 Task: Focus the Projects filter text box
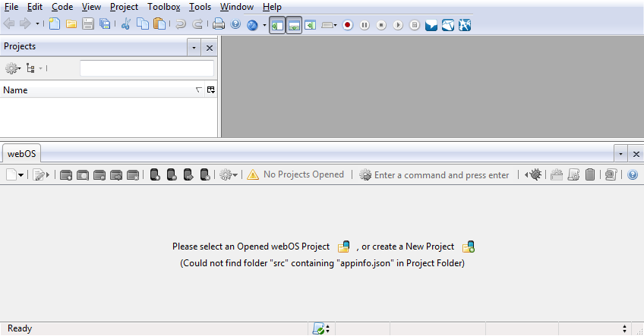pos(147,68)
